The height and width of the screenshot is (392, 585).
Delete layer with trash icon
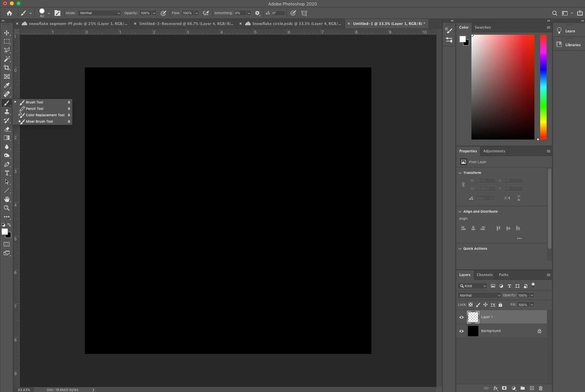coord(541,388)
